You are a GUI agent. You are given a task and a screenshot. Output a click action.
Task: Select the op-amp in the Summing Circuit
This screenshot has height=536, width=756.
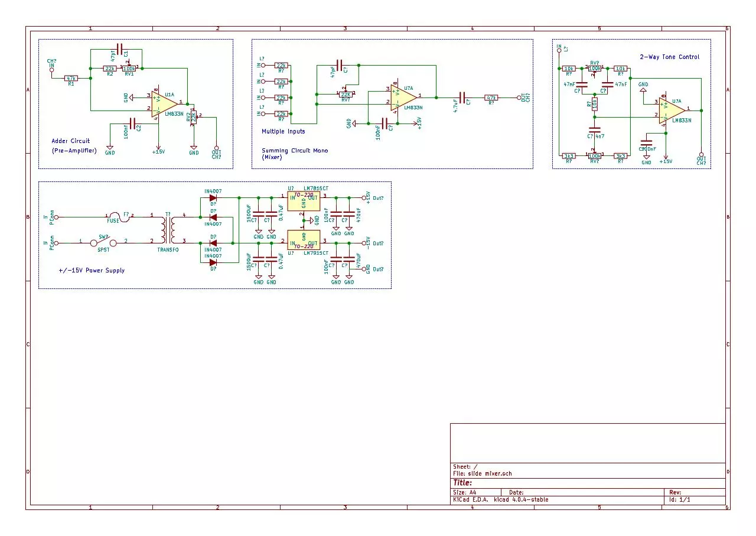pos(404,96)
